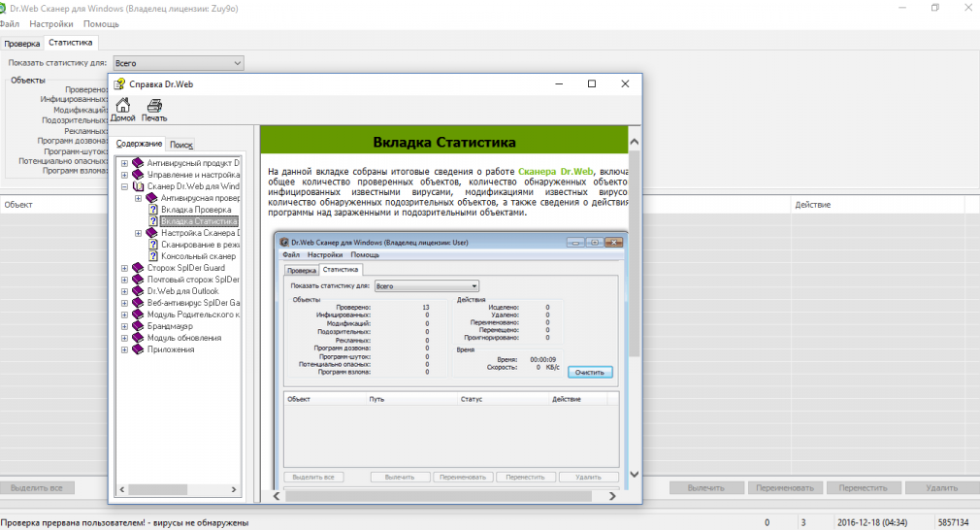Click help content horizontal scrollbar track
Viewport: 980px width, 530px height.
pos(444,496)
